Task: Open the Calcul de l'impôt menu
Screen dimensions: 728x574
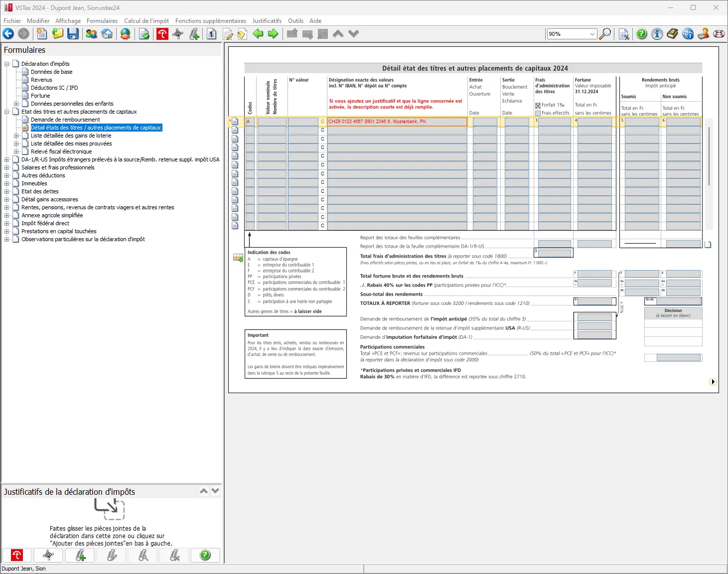Action: (x=146, y=21)
